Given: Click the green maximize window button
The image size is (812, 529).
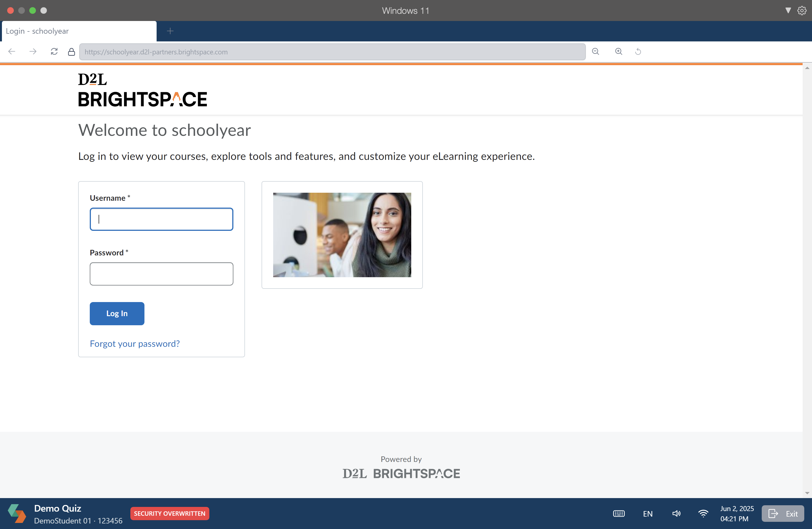Looking at the screenshot, I should point(33,10).
